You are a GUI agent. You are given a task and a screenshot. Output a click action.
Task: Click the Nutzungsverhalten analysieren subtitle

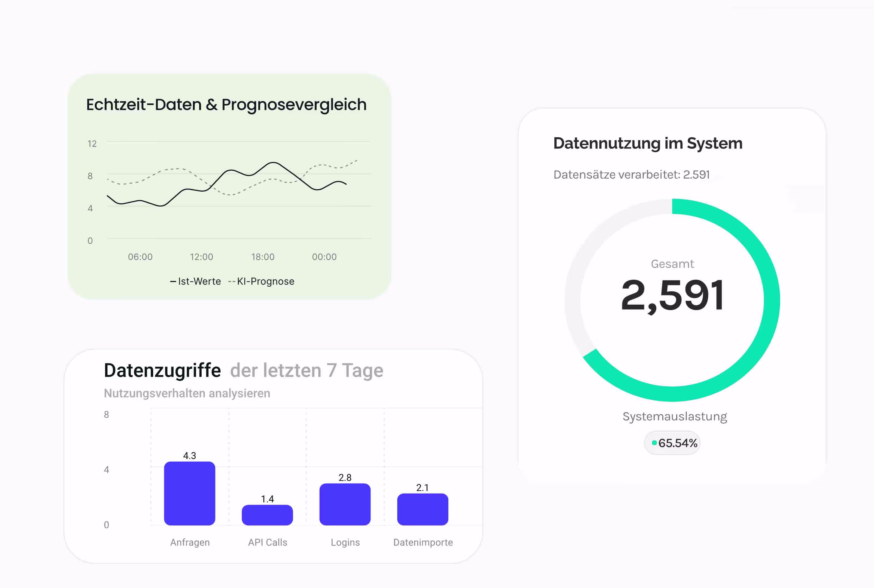tap(187, 393)
